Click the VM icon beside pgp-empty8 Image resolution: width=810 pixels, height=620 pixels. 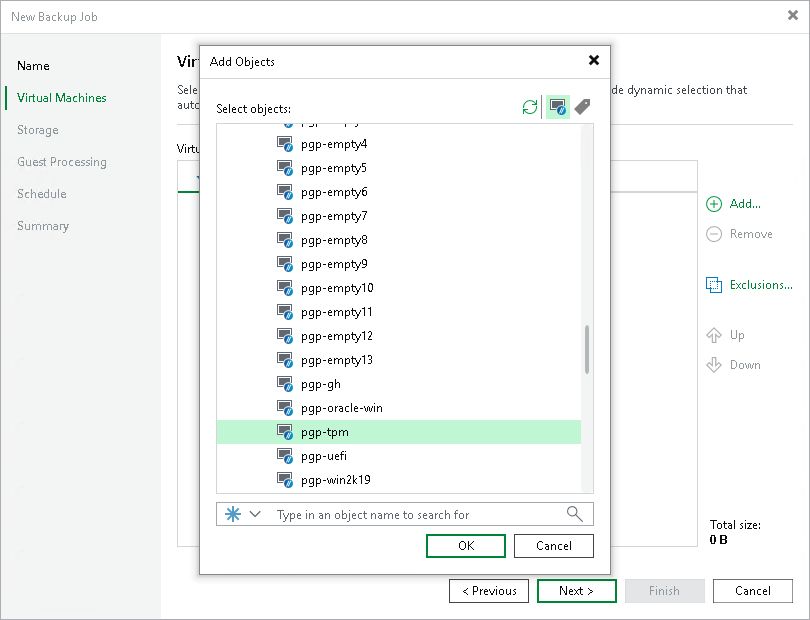(285, 240)
